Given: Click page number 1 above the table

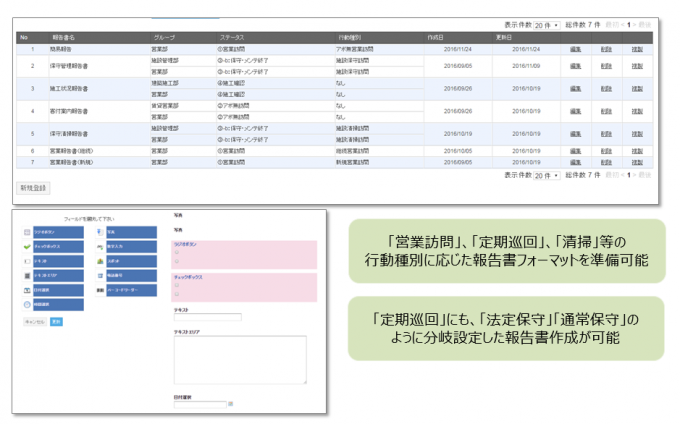Looking at the screenshot, I should pos(628,25).
